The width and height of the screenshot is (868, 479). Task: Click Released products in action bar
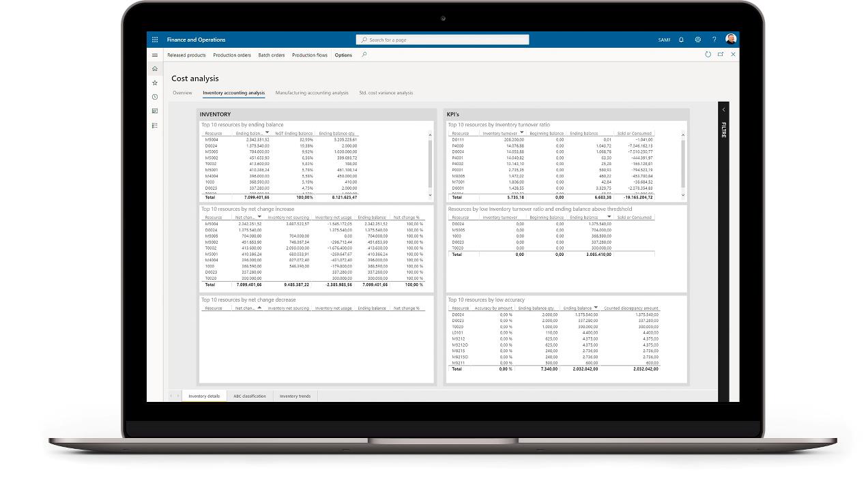tap(186, 55)
